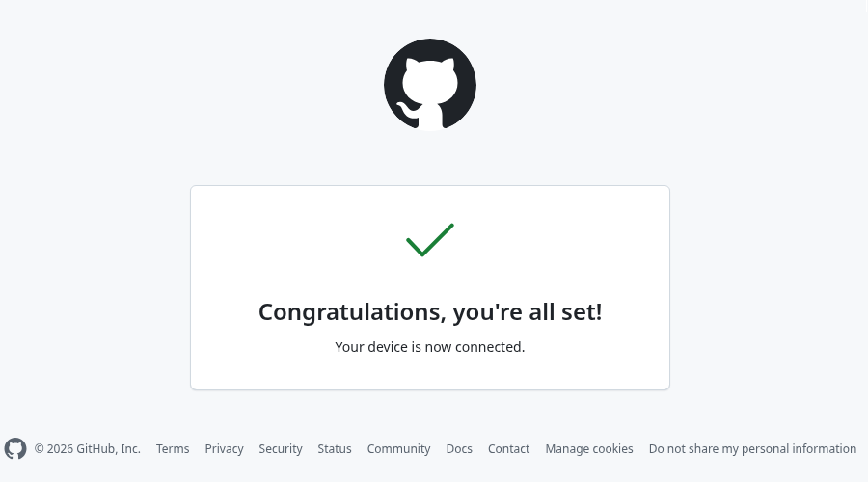Click the large GitHub Octocat logo
This screenshot has width=868, height=482.
pos(430,85)
